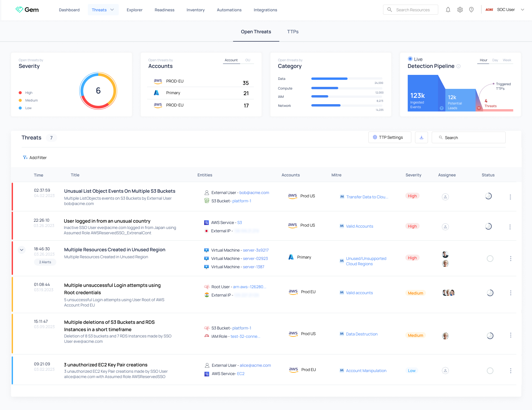The image size is (532, 410).
Task: Open the SOC User account menu
Action: [505, 10]
